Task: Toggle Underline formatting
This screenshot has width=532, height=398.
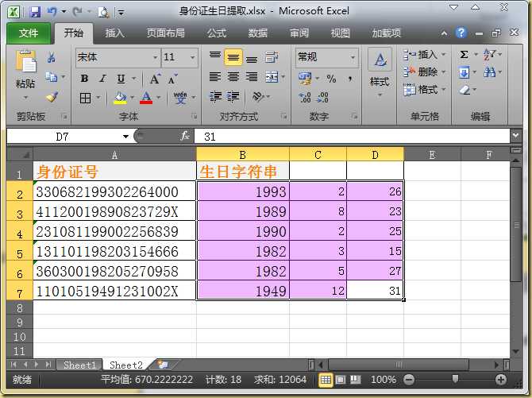Action: click(121, 79)
